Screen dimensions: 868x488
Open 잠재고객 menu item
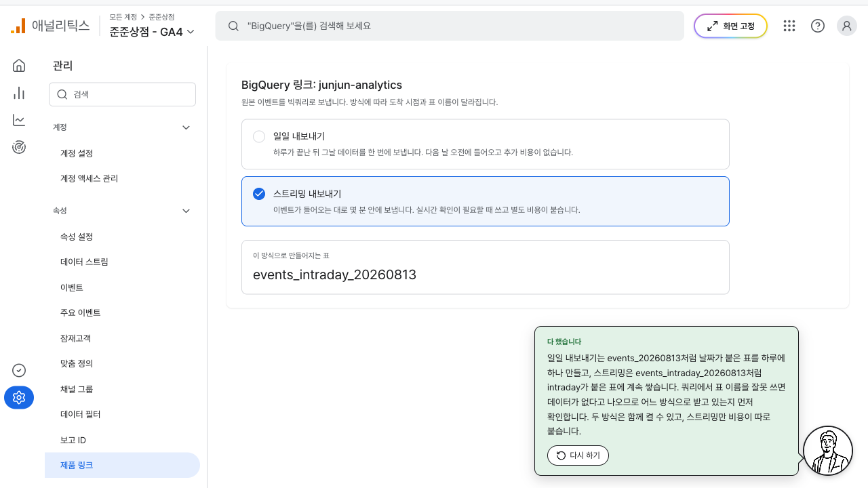coord(122,338)
